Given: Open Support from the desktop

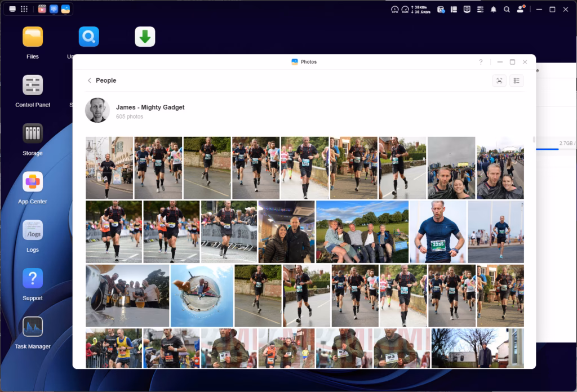Looking at the screenshot, I should [x=33, y=279].
